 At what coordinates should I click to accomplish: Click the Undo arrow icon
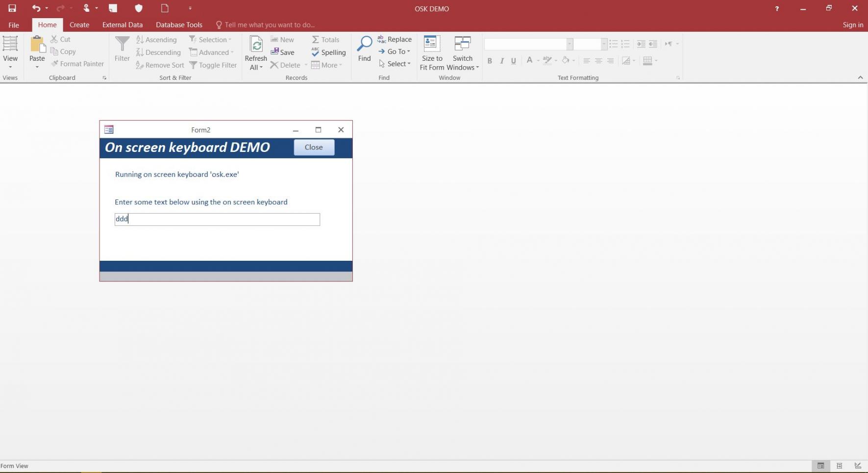[36, 8]
